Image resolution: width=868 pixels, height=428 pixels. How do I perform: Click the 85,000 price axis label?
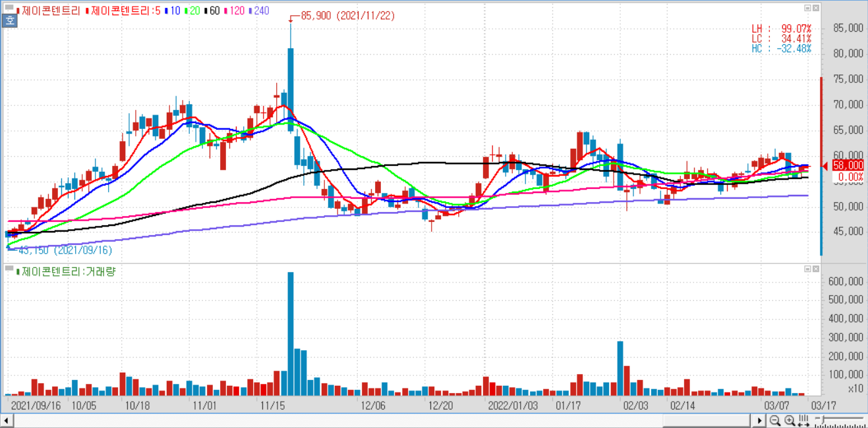[848, 28]
